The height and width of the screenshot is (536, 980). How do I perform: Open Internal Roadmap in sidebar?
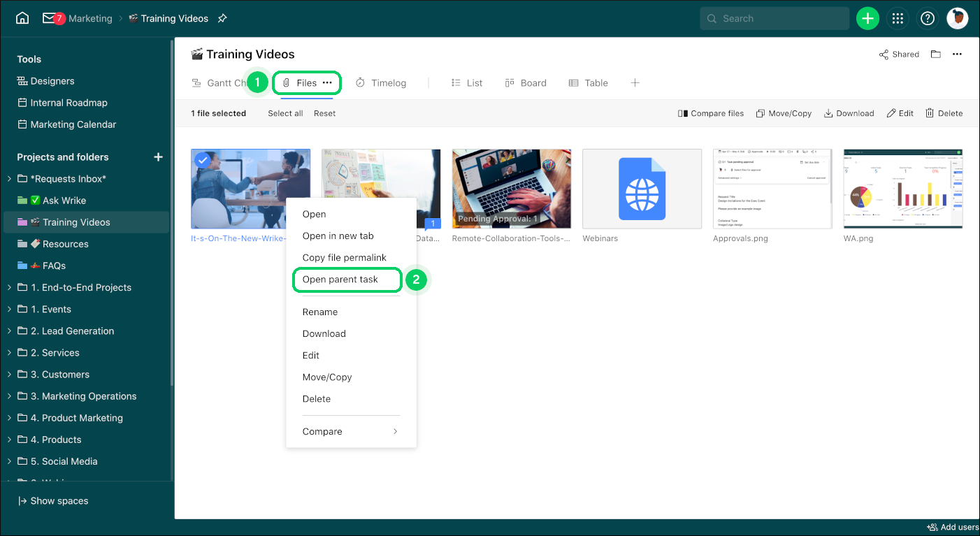[x=62, y=103]
